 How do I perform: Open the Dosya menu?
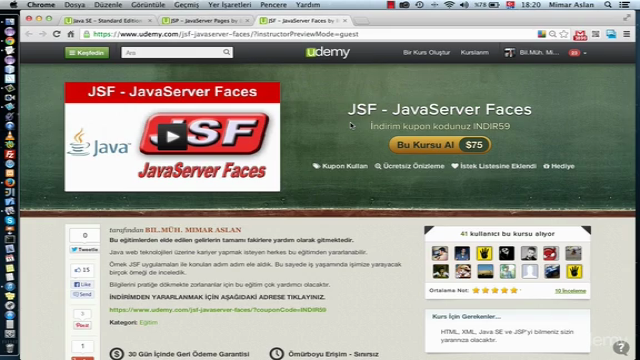tap(75, 5)
